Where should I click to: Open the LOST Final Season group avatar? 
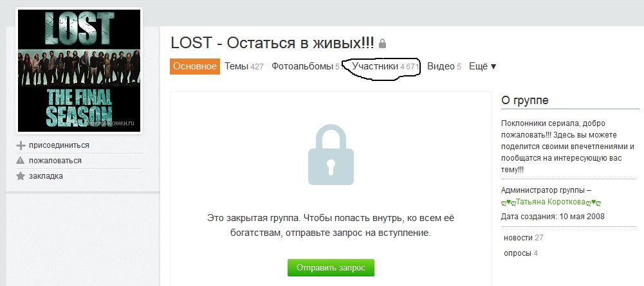click(79, 71)
